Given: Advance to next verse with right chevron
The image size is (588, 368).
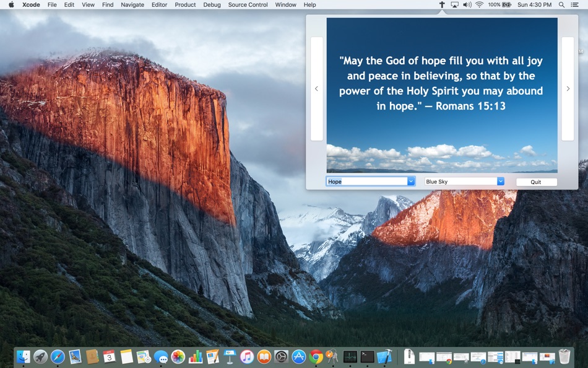Looking at the screenshot, I should coord(568,89).
